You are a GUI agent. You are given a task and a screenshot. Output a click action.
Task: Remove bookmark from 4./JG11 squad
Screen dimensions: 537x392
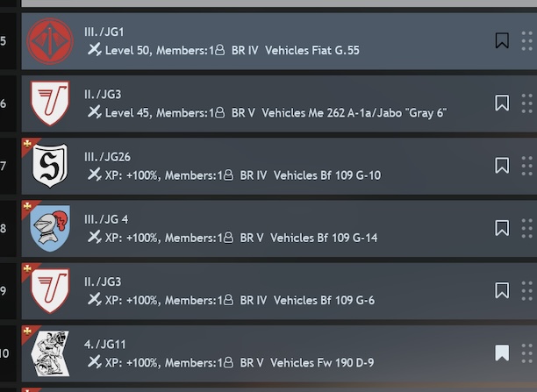(502, 353)
